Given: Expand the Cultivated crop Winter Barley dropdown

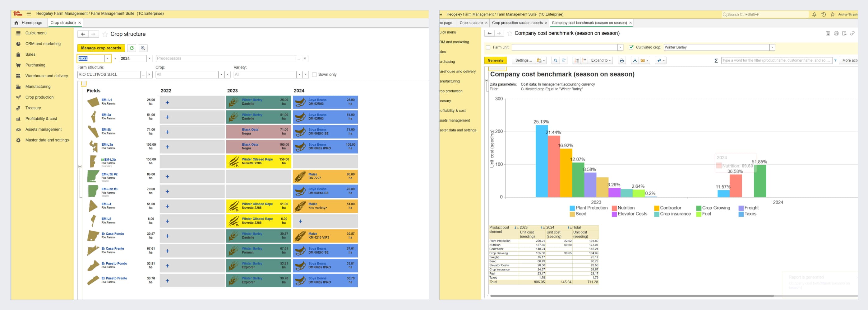Looking at the screenshot, I should coord(772,48).
